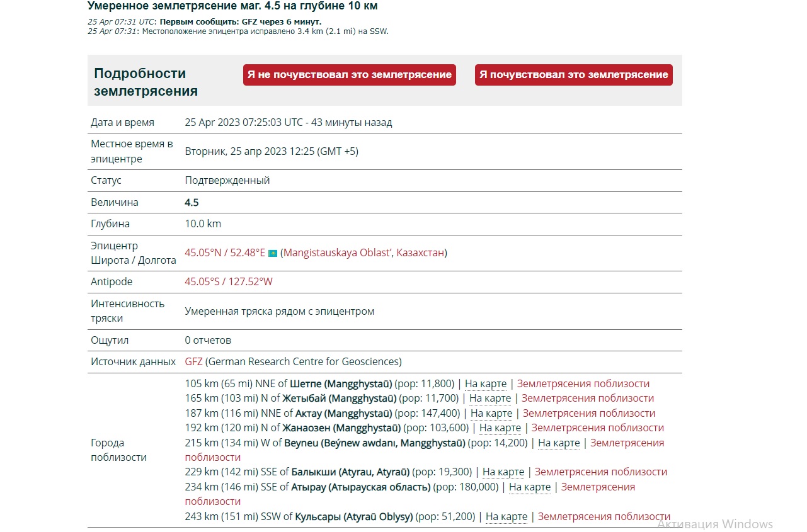View earthquakes near Жетыбай

tap(587, 398)
